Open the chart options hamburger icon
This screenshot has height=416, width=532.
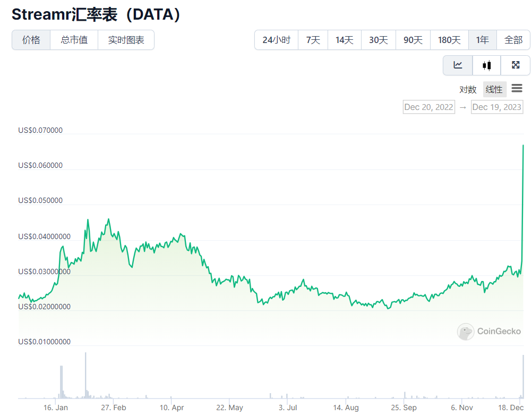[x=517, y=89]
